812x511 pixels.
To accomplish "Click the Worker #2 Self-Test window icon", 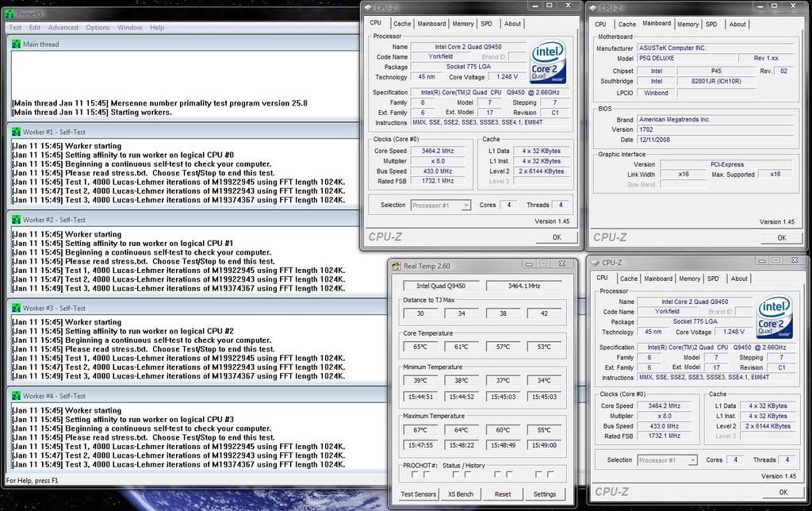I will [16, 220].
